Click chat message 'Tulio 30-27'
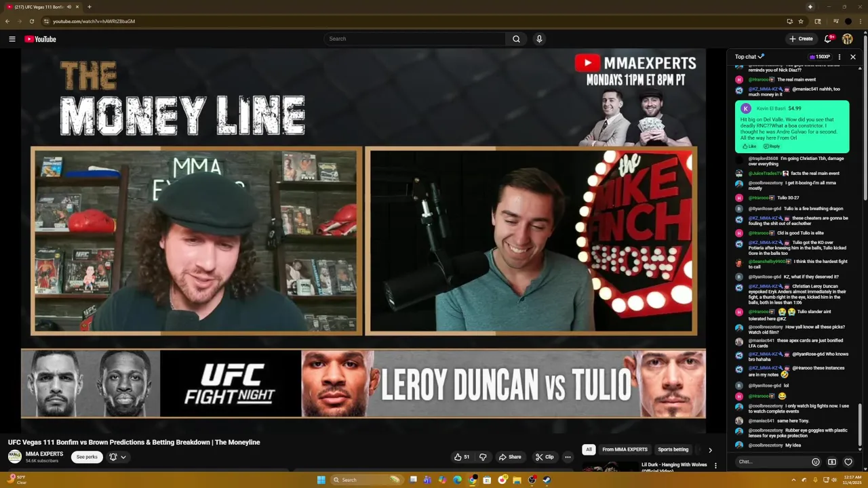868x488 pixels. click(788, 198)
